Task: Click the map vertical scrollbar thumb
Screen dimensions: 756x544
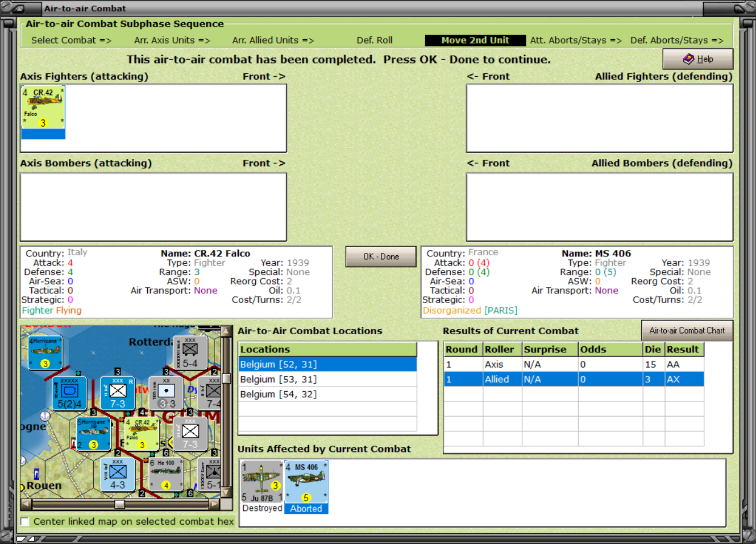Action: click(226, 379)
